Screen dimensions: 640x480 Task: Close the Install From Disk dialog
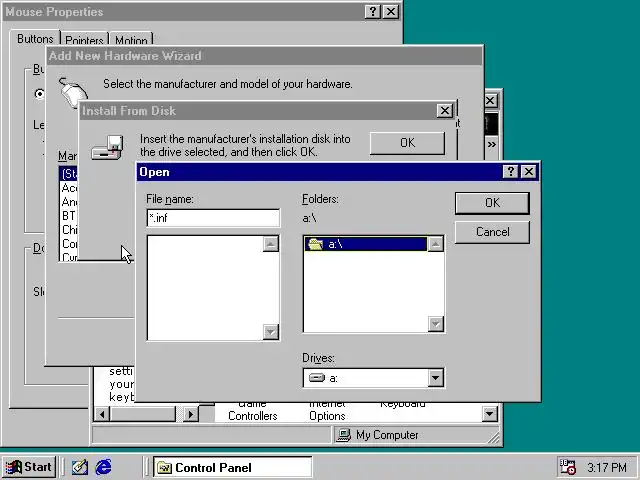click(x=444, y=111)
